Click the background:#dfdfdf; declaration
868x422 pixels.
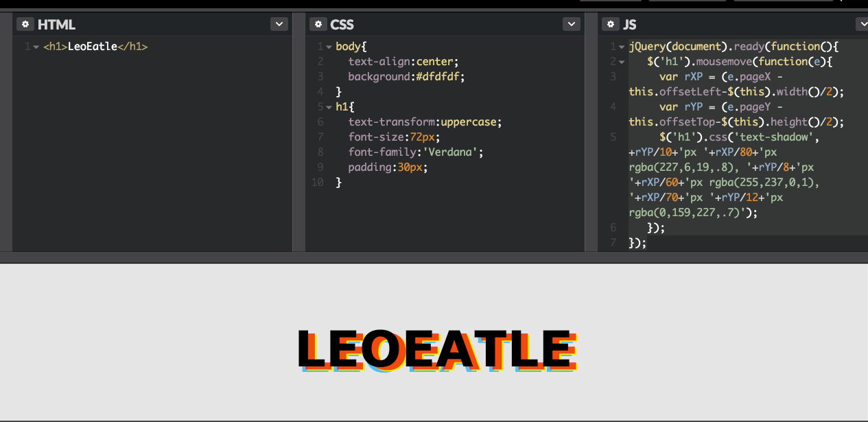406,77
